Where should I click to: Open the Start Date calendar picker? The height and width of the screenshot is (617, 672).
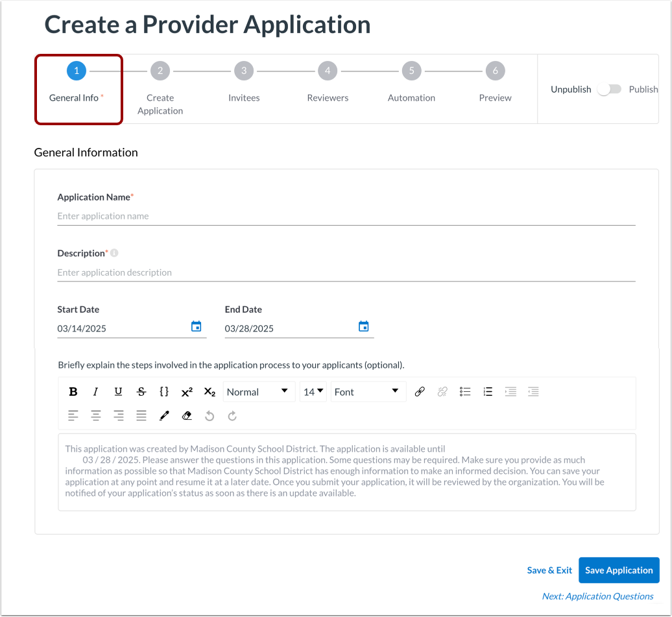click(x=197, y=326)
